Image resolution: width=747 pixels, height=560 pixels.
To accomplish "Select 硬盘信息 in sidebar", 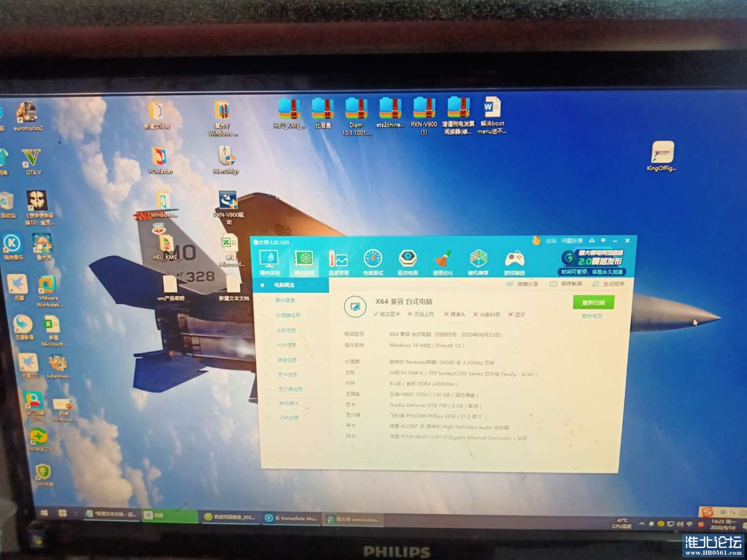I will (x=287, y=359).
